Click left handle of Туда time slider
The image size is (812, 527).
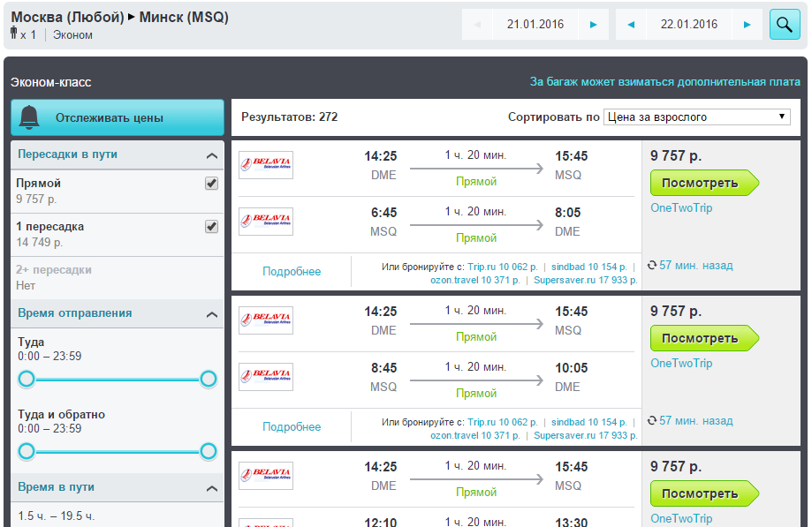(27, 379)
